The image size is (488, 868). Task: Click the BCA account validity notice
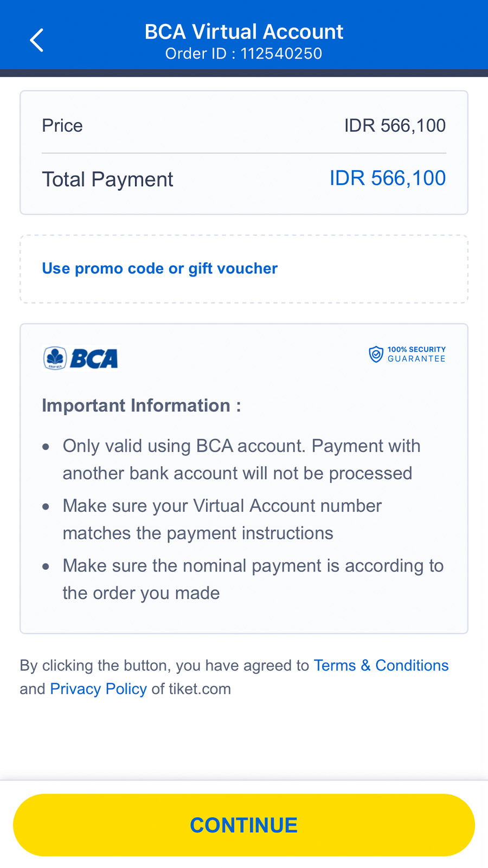click(242, 459)
